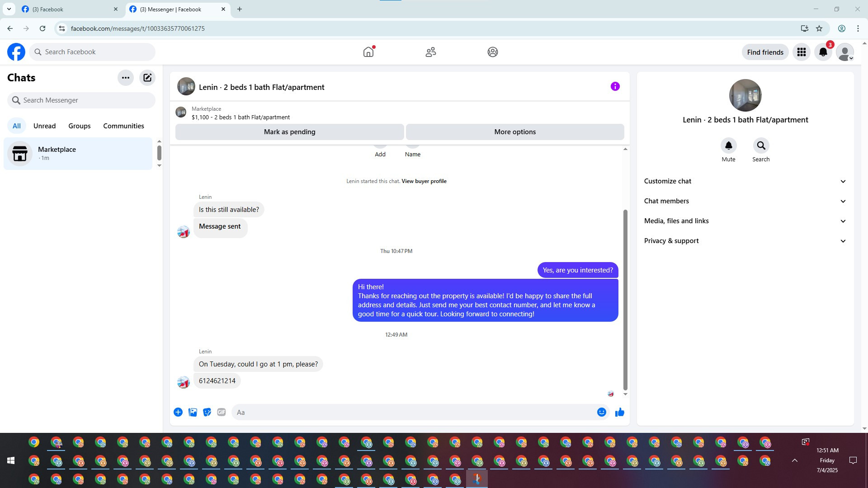Open the emoji picker in message box
Screen dimensions: 868x488
coord(601,412)
